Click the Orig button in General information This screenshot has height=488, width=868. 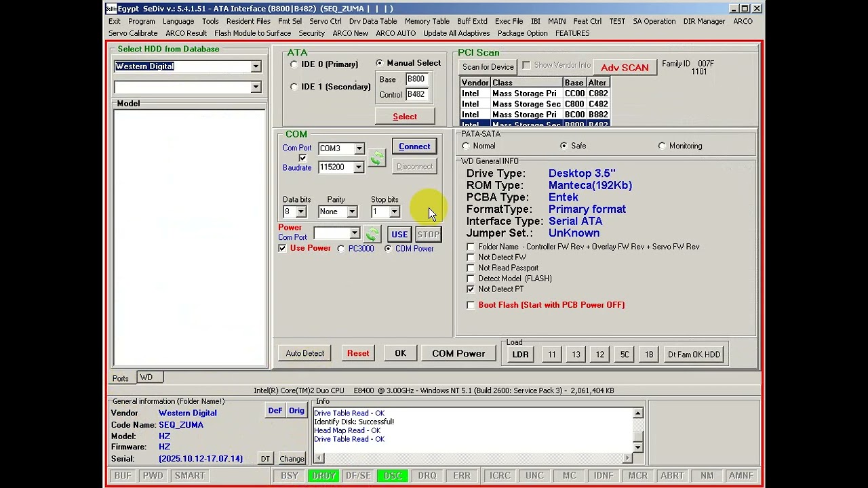point(296,411)
